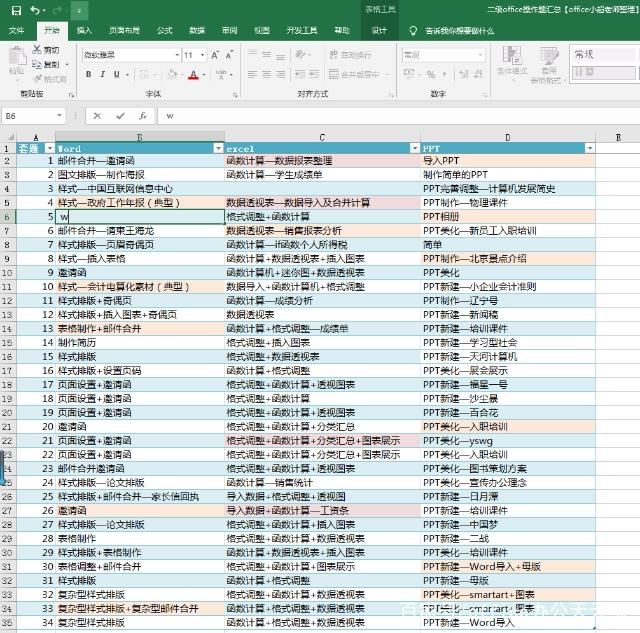Image resolution: width=640 pixels, height=633 pixels.
Task: Open the PPT column filter dropdown
Action: 590,148
